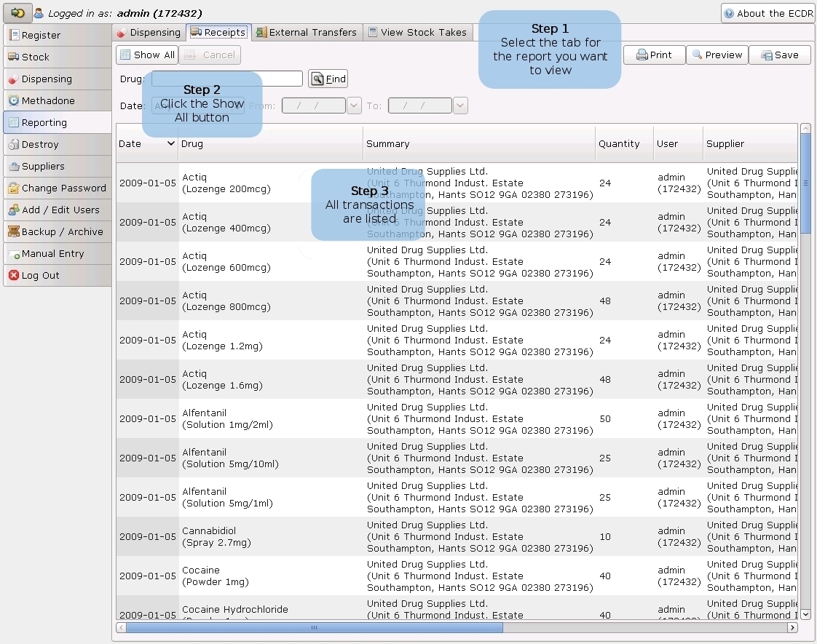
Task: Open the Destroy section
Action: [x=57, y=144]
